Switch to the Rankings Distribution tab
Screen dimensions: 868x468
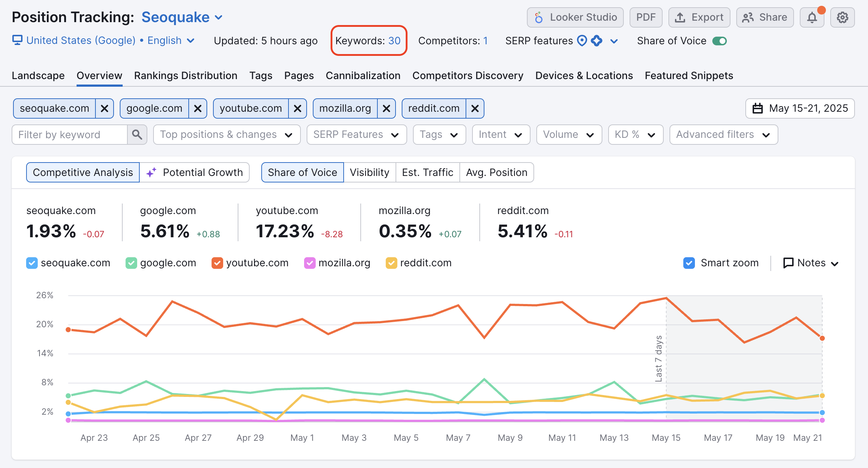(185, 75)
